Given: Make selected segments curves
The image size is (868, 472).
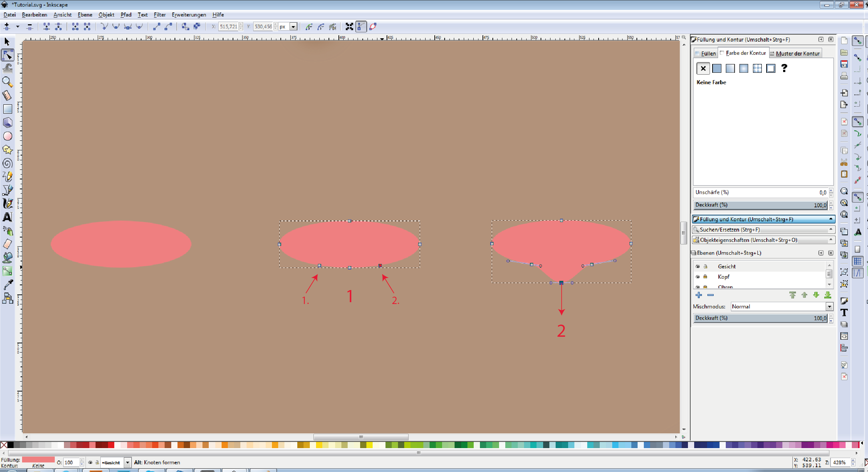Looking at the screenshot, I should 168,26.
